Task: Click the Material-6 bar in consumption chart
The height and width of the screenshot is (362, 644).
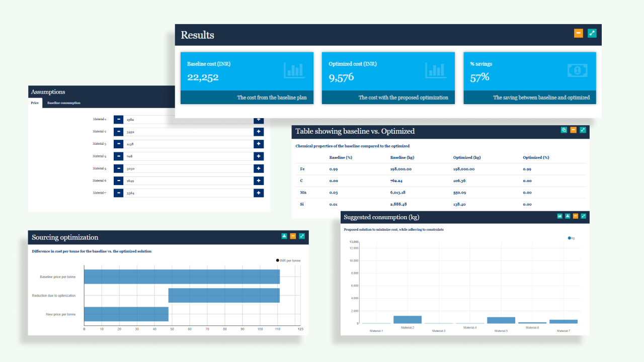Action: (532, 323)
